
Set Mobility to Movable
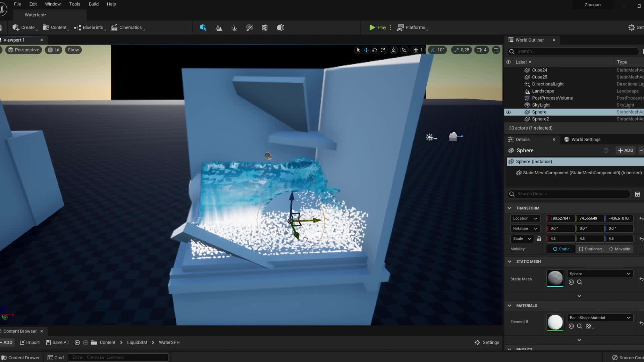coord(620,249)
